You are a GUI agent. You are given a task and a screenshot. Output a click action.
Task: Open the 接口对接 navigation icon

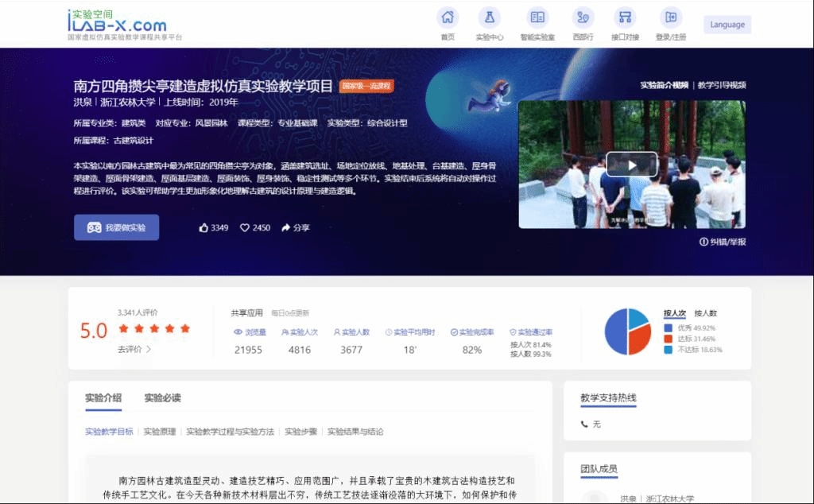point(625,17)
